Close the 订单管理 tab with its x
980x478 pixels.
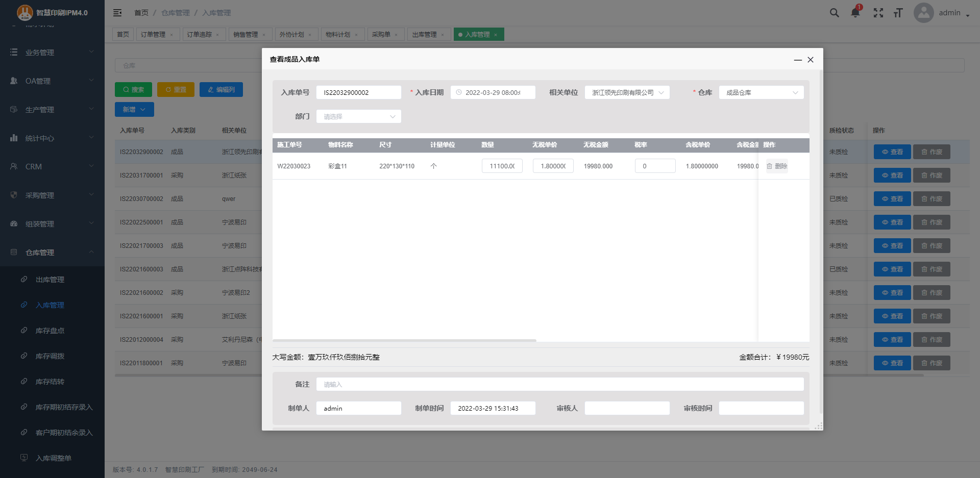pos(171,35)
